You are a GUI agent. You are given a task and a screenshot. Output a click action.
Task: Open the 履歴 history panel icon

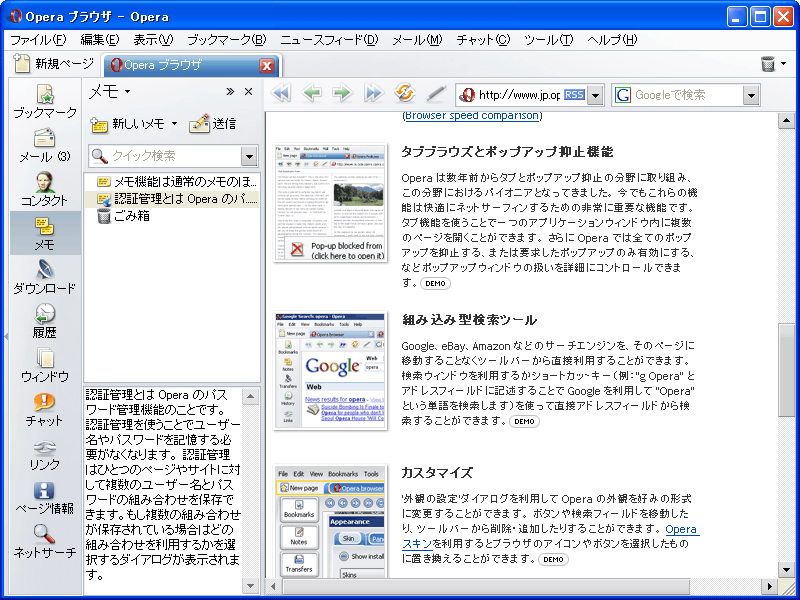[45, 321]
